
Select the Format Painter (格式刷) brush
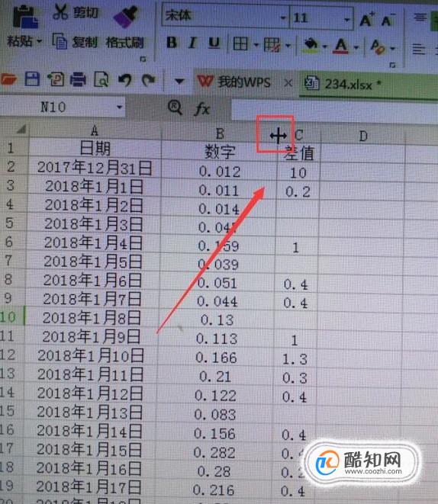point(126,17)
